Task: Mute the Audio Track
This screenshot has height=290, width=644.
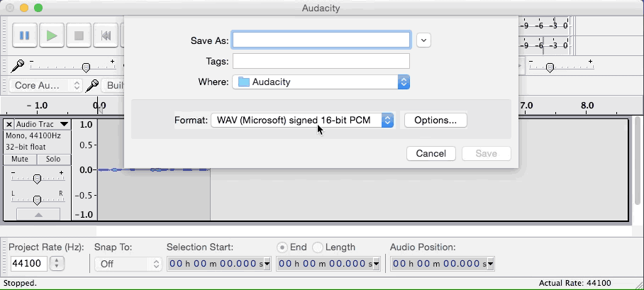Action: pyautogui.click(x=20, y=160)
